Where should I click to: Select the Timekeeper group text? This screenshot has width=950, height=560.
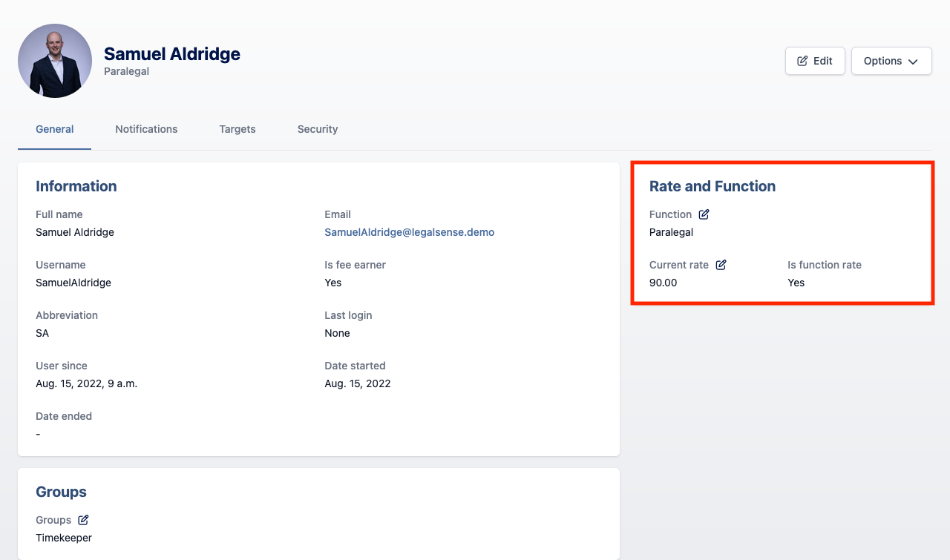point(64,538)
